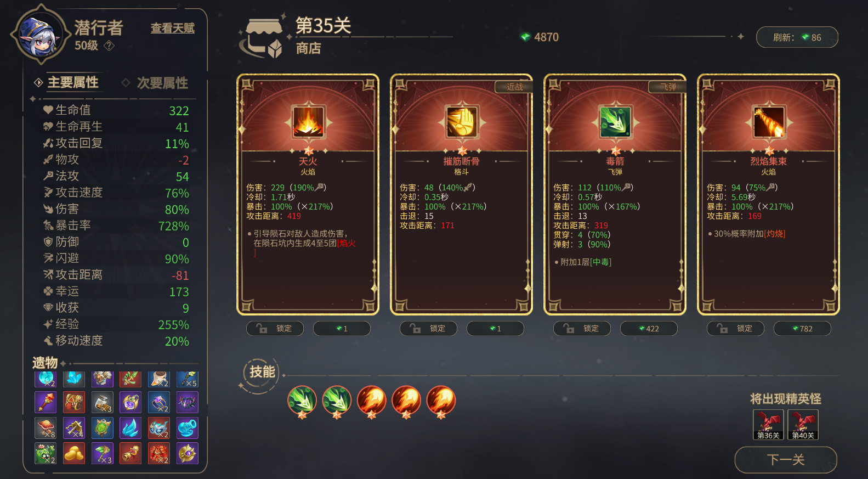Buy 烈焰集束 for 782 gems
Viewport: 868px width, 479px height.
click(802, 328)
